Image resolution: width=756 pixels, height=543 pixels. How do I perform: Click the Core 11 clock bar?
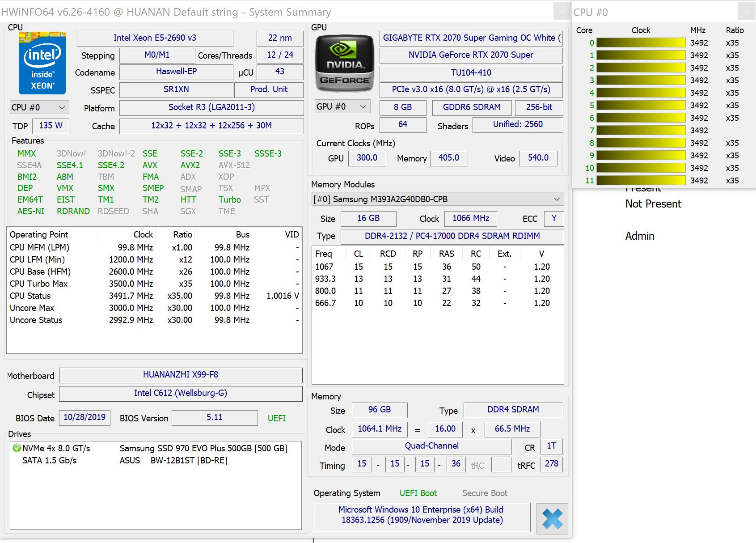pyautogui.click(x=641, y=180)
